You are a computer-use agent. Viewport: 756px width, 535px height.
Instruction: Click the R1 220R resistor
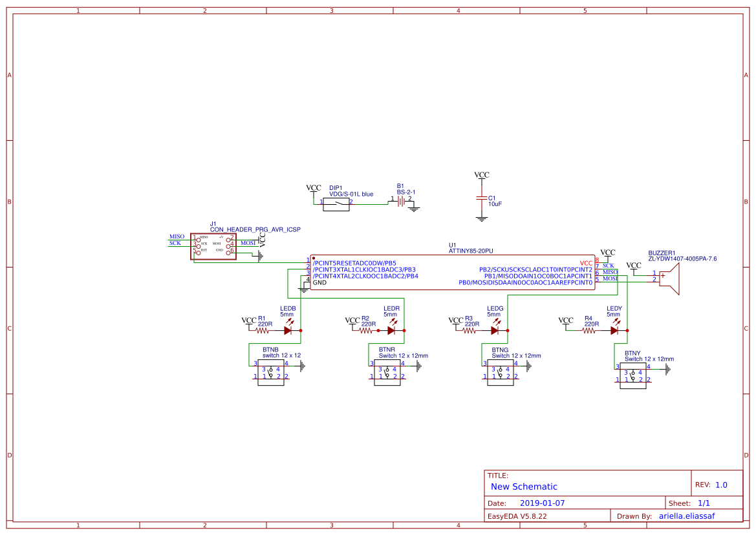[x=264, y=331]
